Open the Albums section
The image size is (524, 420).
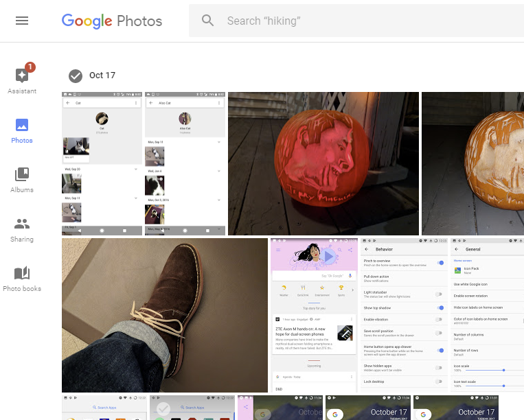(x=22, y=180)
